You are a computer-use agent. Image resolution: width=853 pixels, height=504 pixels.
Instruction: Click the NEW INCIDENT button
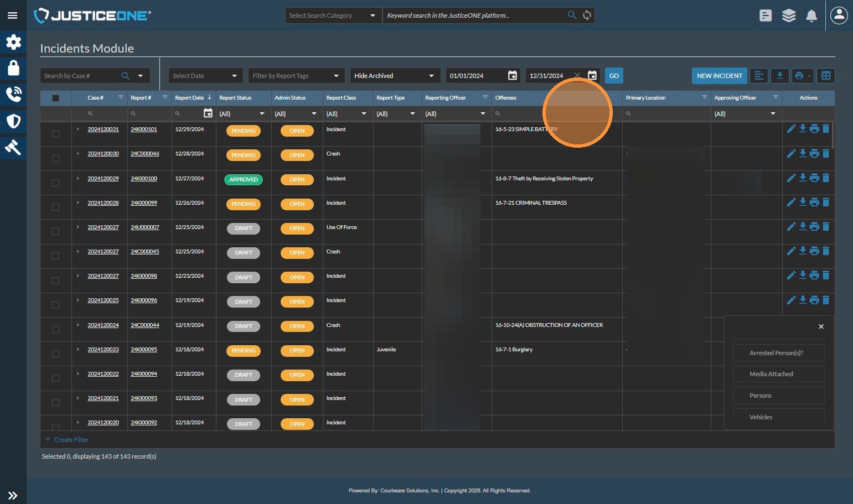[x=719, y=76]
